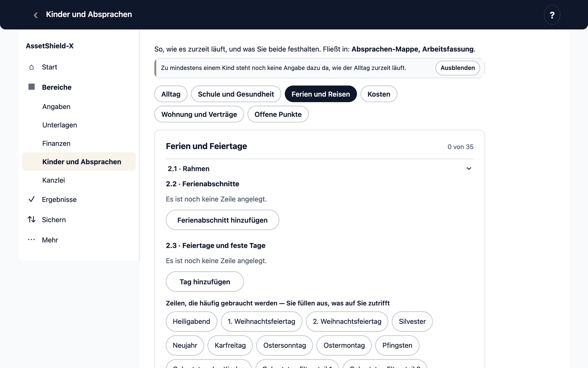This screenshot has width=588, height=368.
Task: Click the 0 von 35 counter
Action: point(460,147)
